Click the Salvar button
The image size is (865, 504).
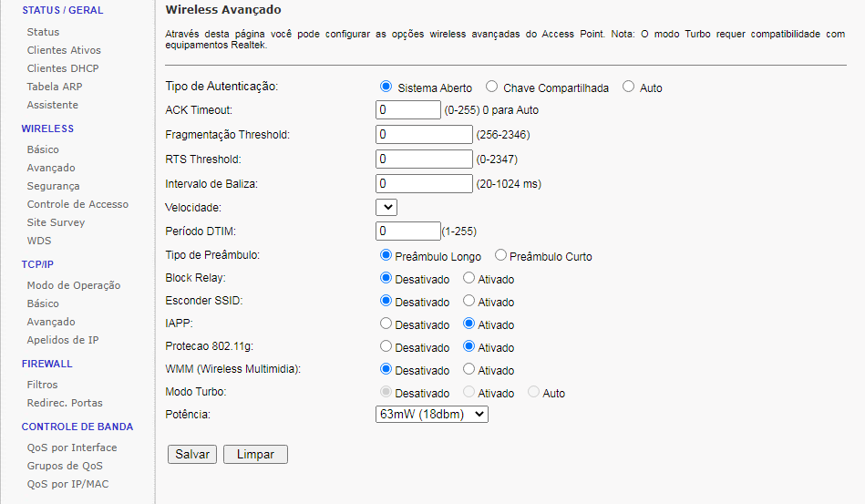point(192,454)
